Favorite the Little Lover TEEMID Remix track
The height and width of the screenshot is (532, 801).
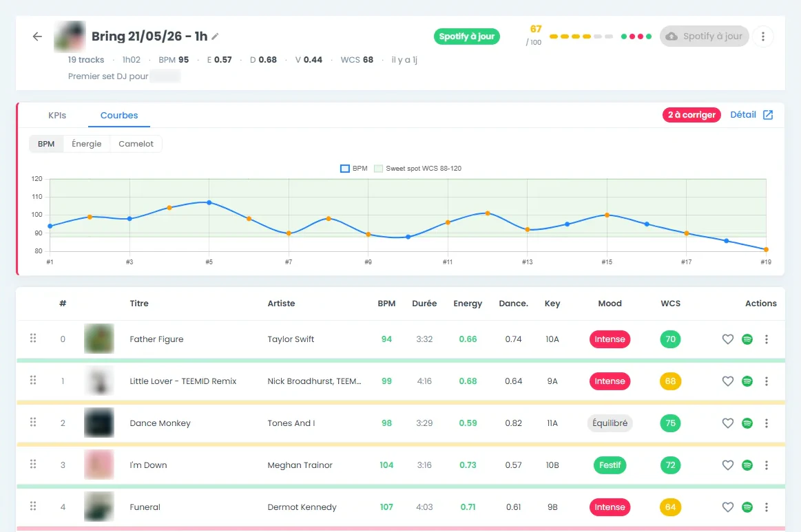point(728,381)
